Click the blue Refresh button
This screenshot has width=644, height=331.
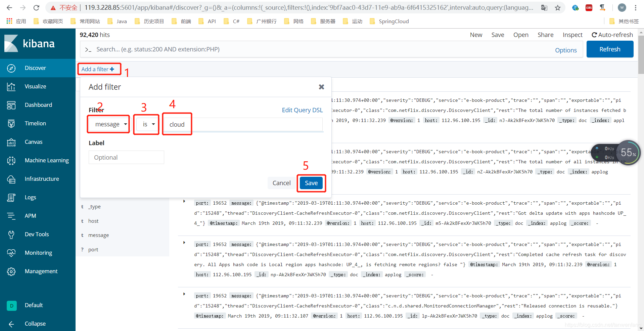click(x=610, y=49)
